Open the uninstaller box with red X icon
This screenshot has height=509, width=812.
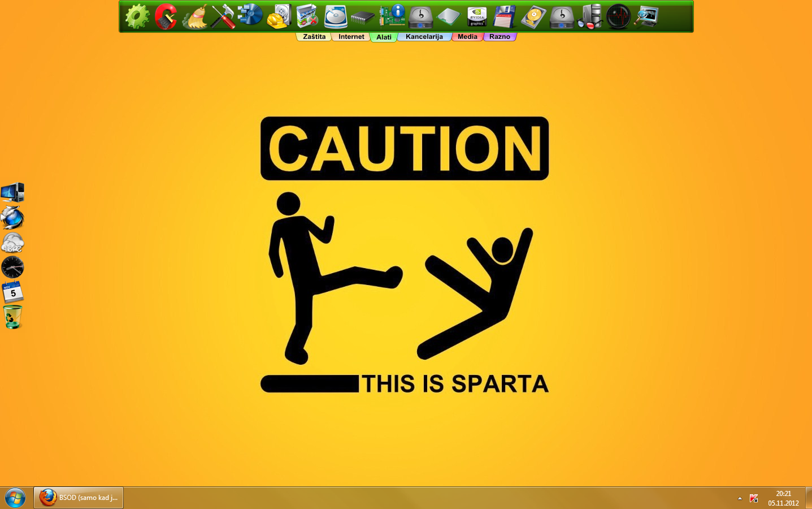tap(307, 16)
